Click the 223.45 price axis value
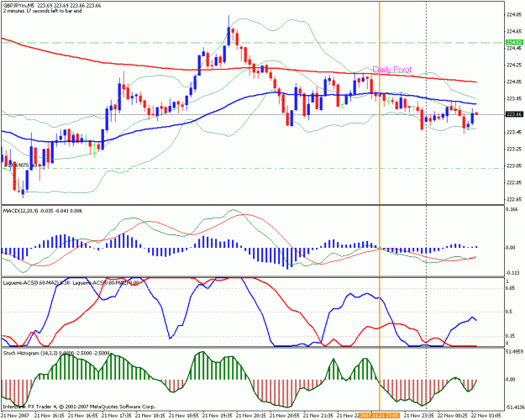Viewport: 525px width, 420px height. pos(515,132)
